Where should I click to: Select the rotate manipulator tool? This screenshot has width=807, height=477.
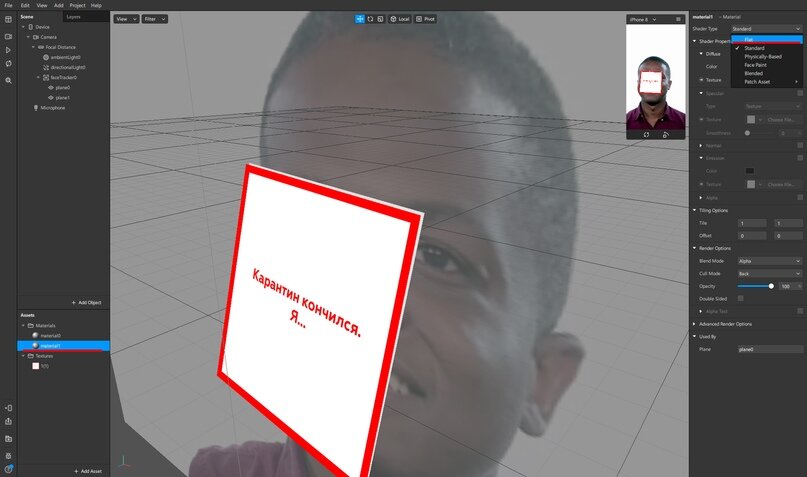pyautogui.click(x=370, y=19)
